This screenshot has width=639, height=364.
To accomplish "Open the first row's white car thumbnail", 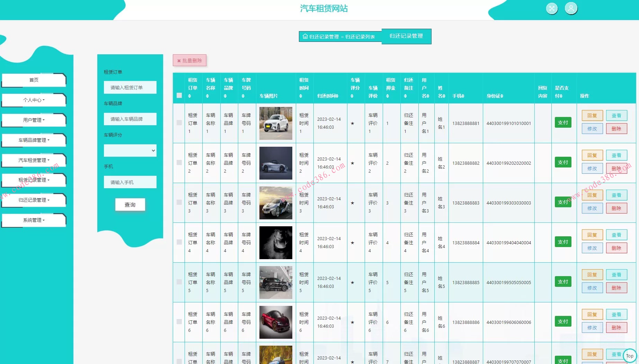I will [x=276, y=123].
